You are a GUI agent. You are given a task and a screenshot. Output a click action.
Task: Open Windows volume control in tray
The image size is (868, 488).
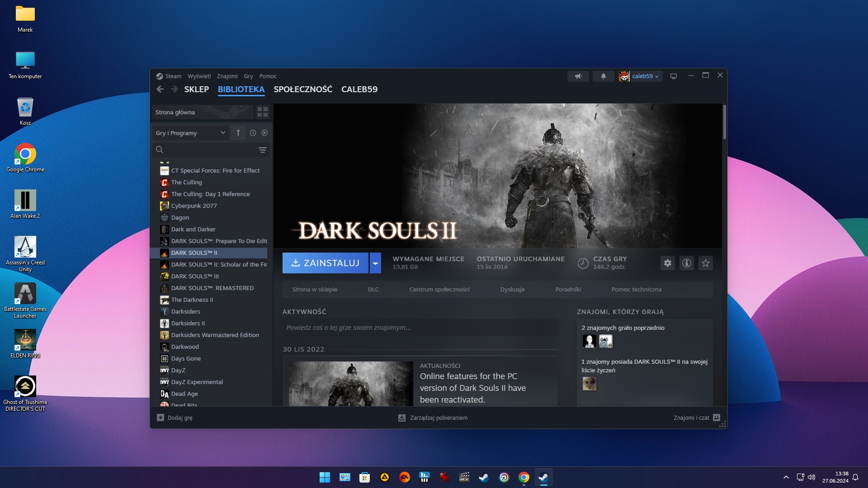pos(811,477)
